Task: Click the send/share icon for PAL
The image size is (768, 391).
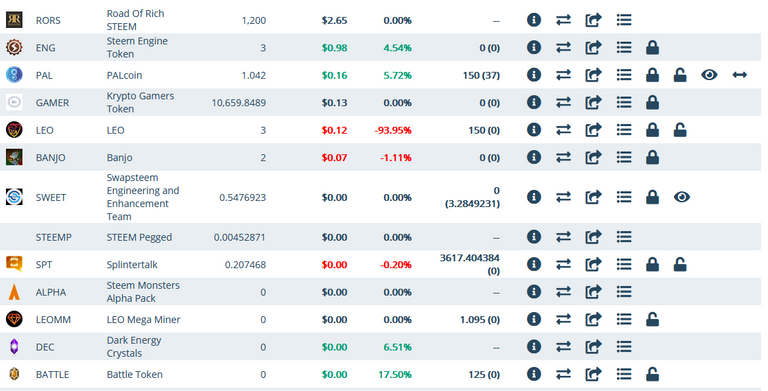Action: (593, 75)
